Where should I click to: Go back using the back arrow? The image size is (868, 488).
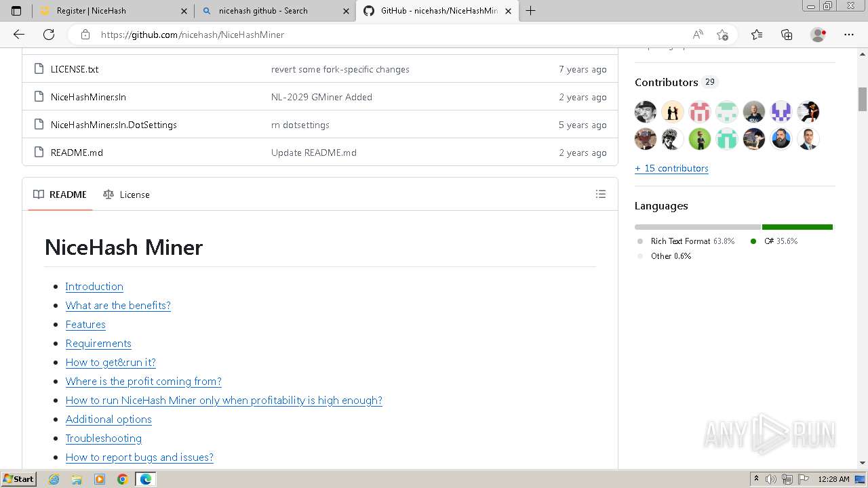[x=19, y=35]
